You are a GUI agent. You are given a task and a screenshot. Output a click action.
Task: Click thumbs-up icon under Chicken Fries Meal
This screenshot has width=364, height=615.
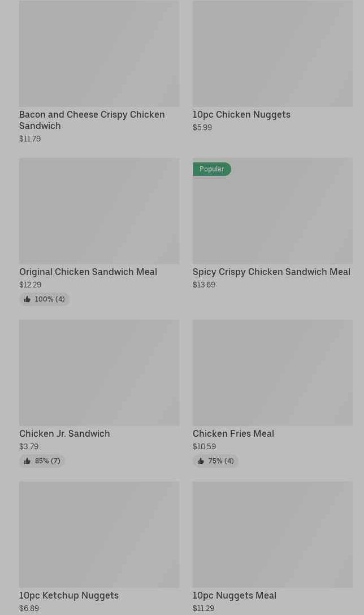(201, 461)
